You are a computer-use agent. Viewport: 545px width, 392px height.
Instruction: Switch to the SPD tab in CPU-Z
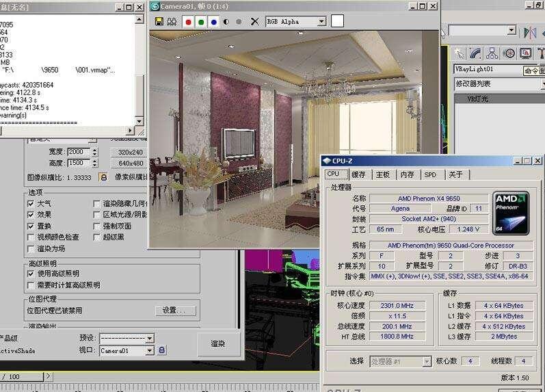point(431,174)
